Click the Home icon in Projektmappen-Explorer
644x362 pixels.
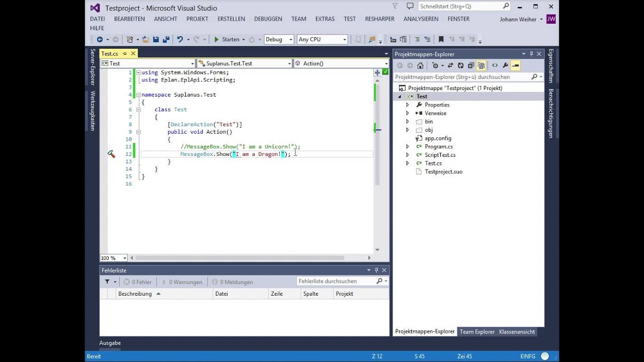[420, 65]
